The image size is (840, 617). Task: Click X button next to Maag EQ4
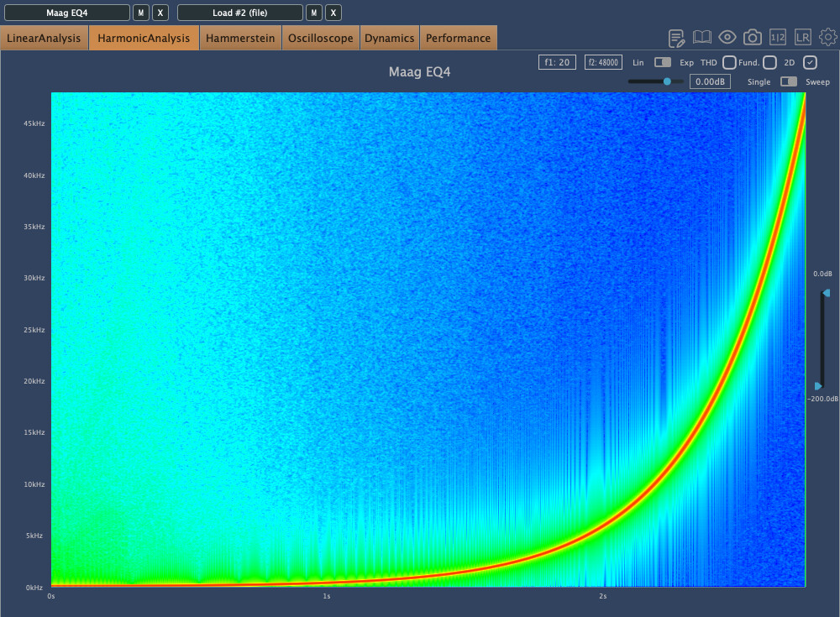[x=160, y=13]
